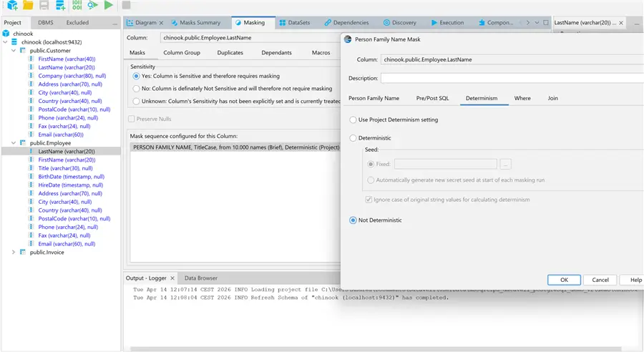Select automatically generate new secret seed radio
Viewport: 644px width, 352px height.
point(371,180)
